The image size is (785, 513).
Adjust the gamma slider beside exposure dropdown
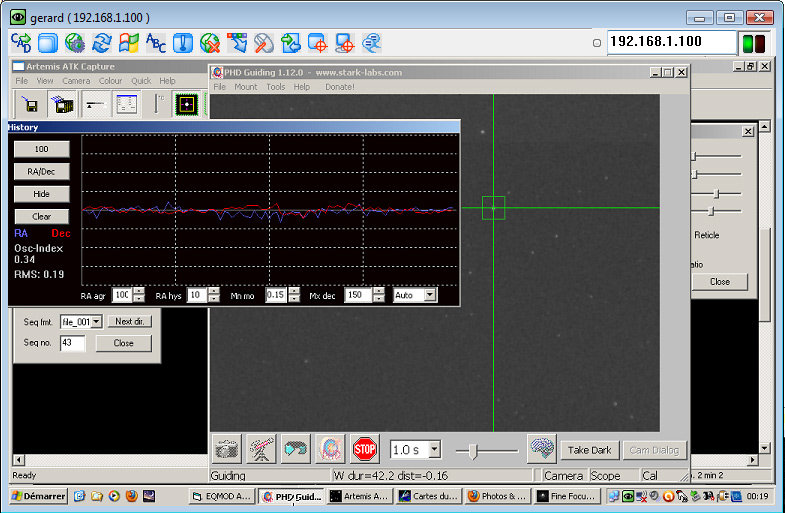coord(473,451)
